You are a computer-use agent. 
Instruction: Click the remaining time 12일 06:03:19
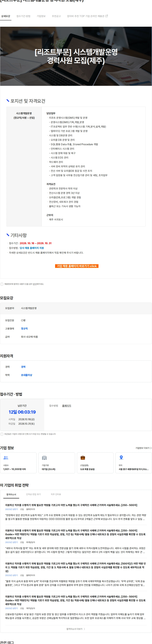pyautogui.click(x=22, y=412)
